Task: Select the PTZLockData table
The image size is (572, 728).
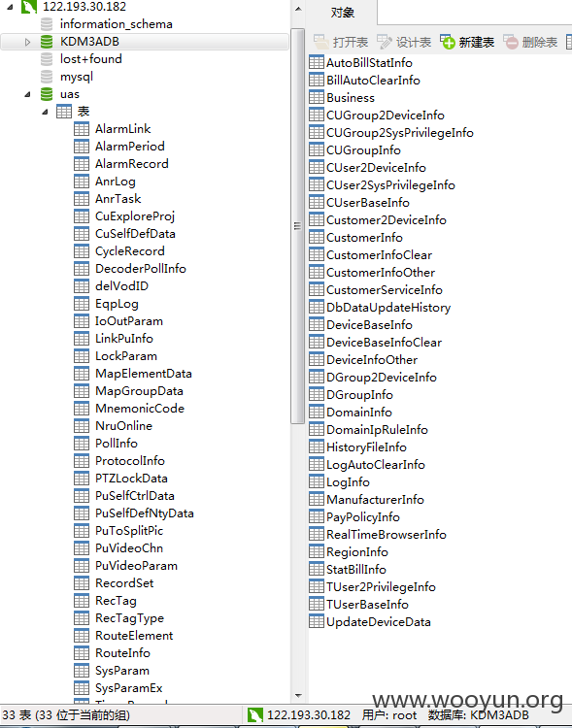Action: 131,479
